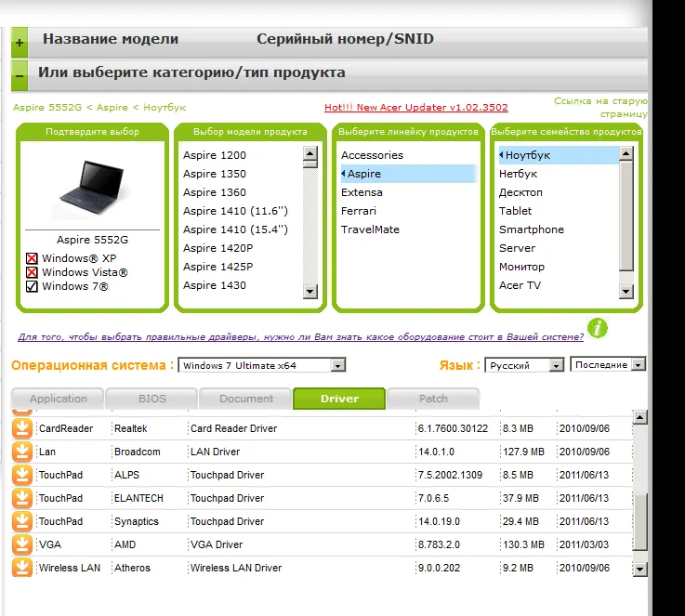Screen dimensions: 685x616
Task: Switch to the Patch tab
Action: coord(433,399)
